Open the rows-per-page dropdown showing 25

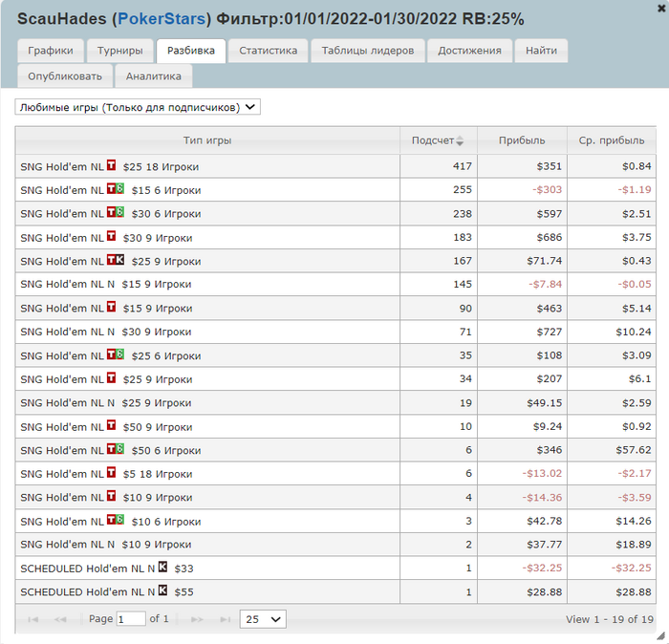coord(263,619)
